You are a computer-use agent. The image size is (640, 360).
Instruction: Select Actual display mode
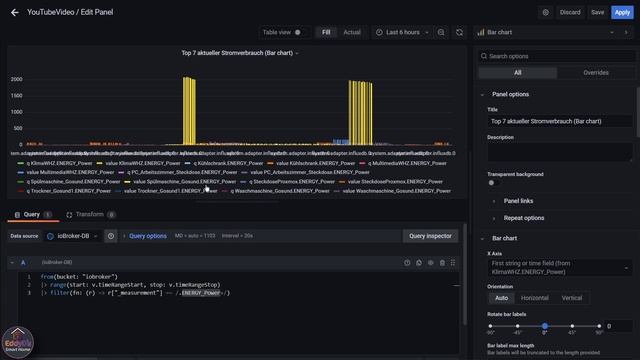[x=352, y=32]
